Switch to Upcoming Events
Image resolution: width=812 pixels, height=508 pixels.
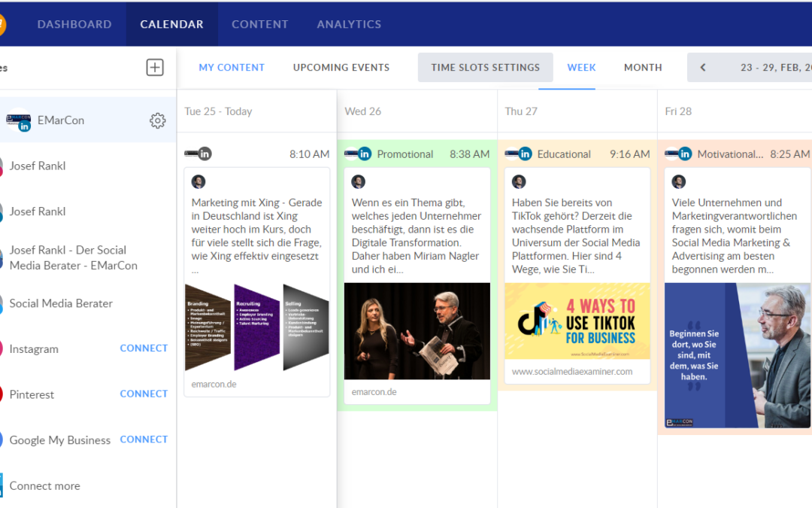click(341, 68)
